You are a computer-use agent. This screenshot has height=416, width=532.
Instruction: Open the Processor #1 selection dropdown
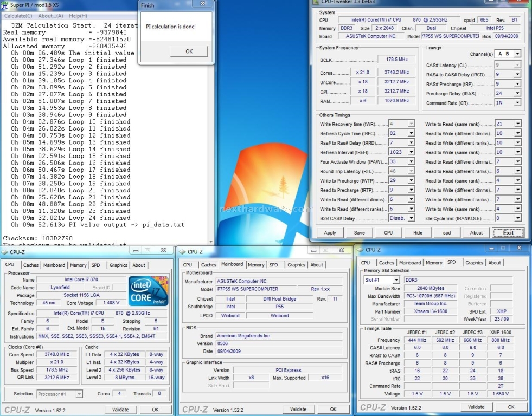(79, 394)
